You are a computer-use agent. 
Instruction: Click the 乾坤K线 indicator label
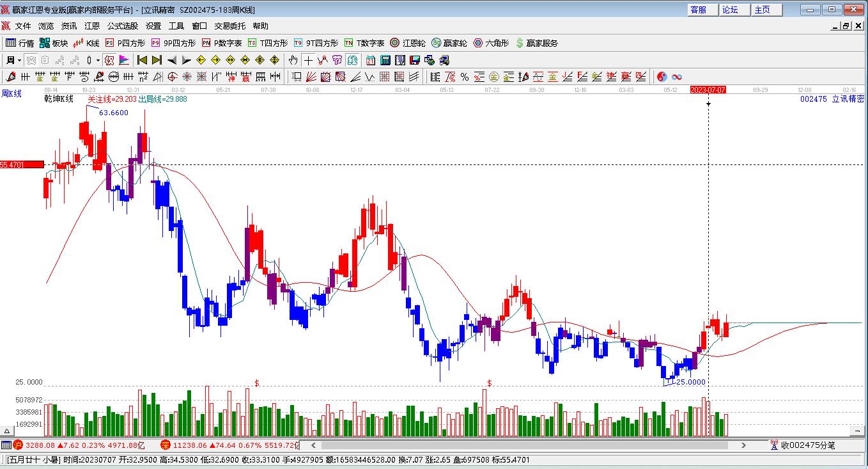pos(59,99)
